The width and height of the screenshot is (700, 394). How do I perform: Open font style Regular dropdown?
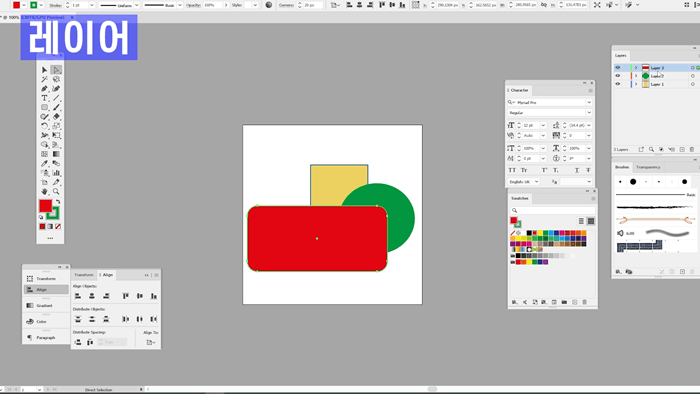(x=589, y=113)
